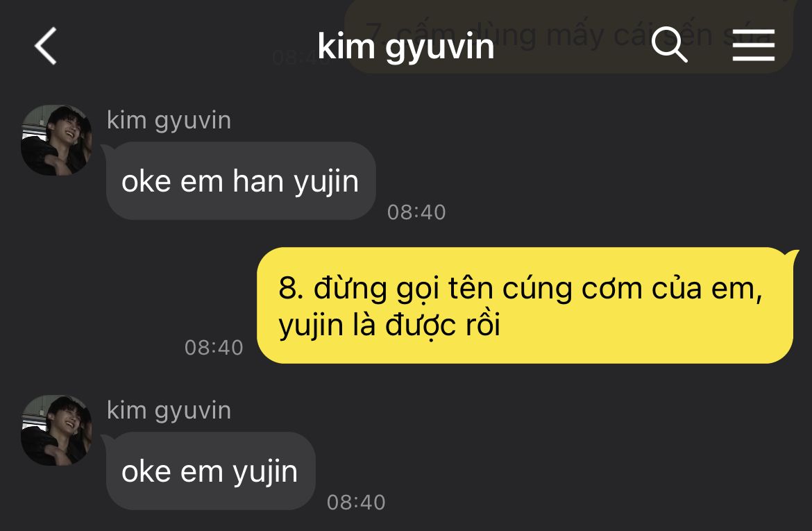This screenshot has width=812, height=531.
Task: Tap the 08:40 timestamp beside yellow bubble
Action: (214, 348)
